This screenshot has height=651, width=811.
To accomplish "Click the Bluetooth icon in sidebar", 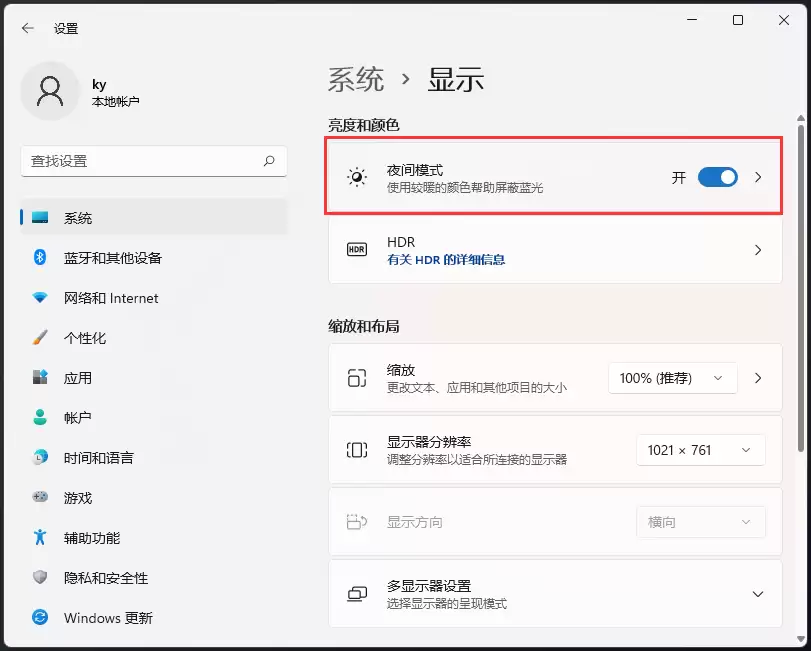I will 40,258.
